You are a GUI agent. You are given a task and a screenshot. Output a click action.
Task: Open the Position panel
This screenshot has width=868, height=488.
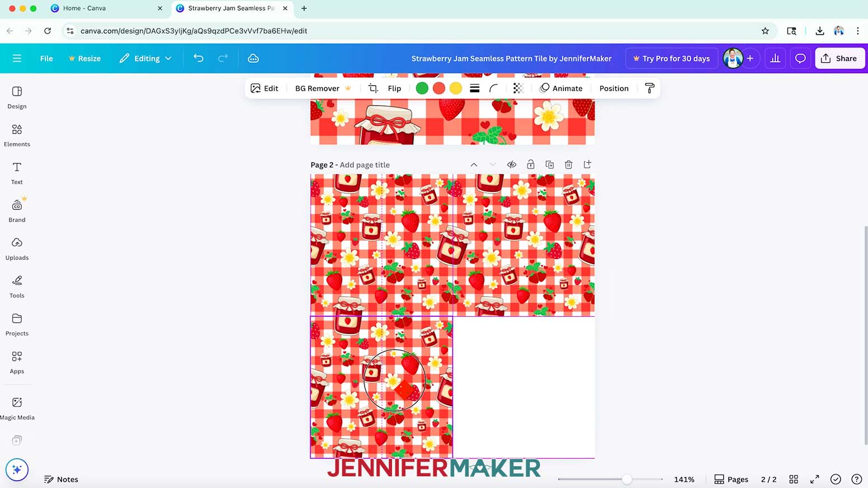point(614,88)
